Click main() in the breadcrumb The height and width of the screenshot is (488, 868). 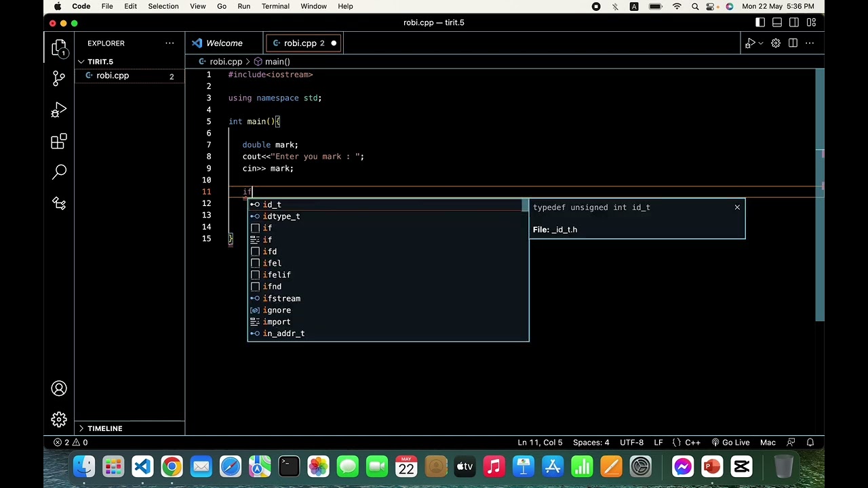coord(277,62)
